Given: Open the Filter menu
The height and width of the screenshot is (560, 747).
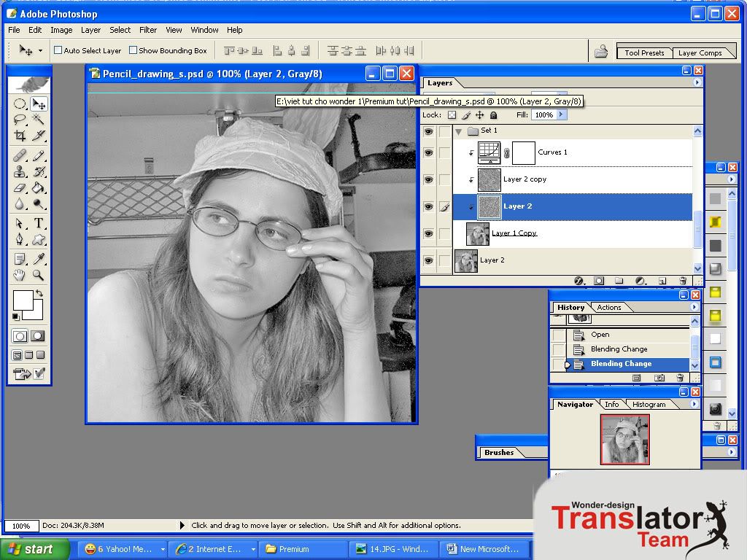Looking at the screenshot, I should 147,29.
